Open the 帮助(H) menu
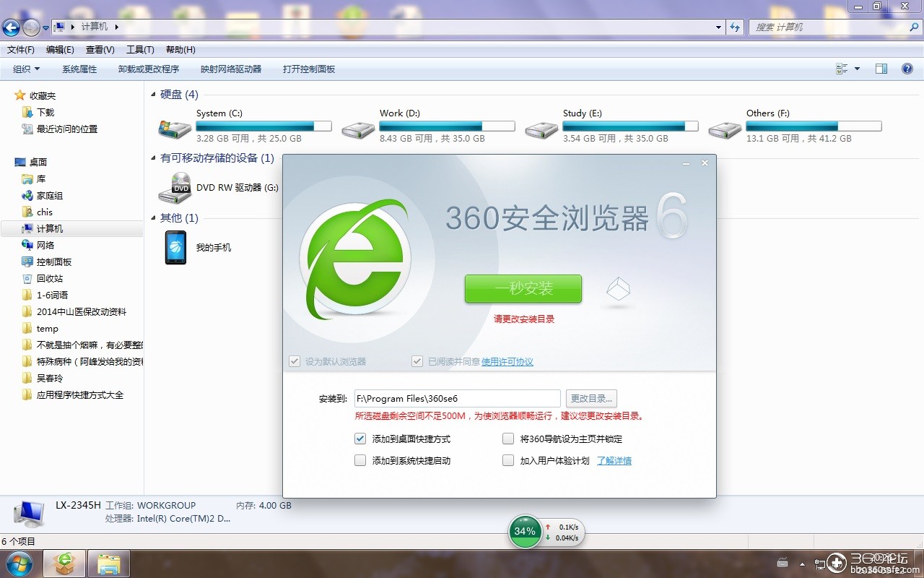924x578 pixels. 180,50
